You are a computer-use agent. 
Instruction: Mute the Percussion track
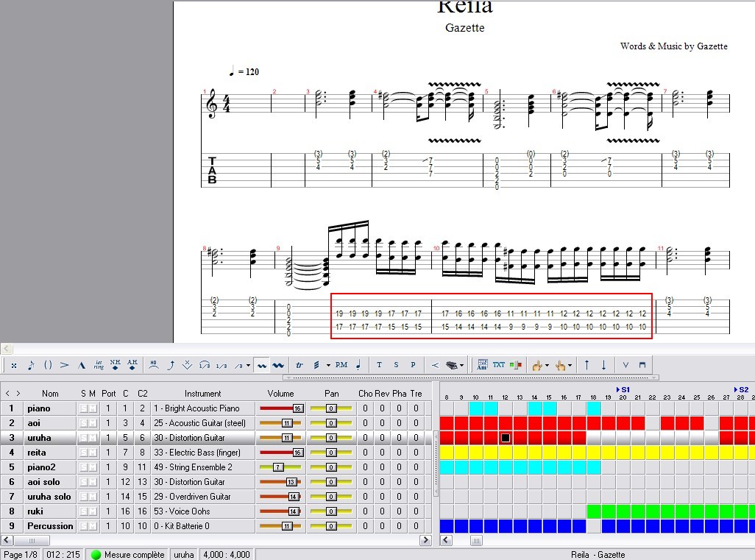click(x=93, y=526)
